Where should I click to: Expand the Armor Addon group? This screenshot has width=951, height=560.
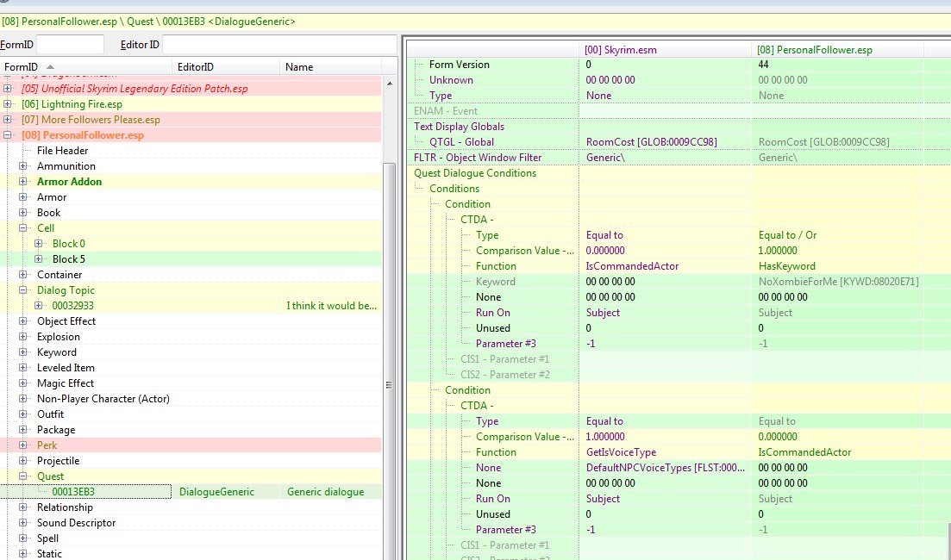(x=23, y=181)
